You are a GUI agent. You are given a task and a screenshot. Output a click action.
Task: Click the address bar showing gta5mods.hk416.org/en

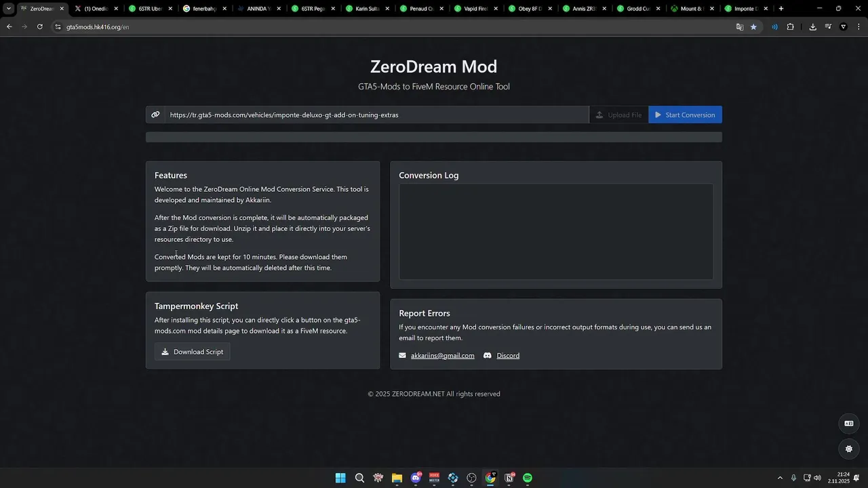[x=393, y=27]
